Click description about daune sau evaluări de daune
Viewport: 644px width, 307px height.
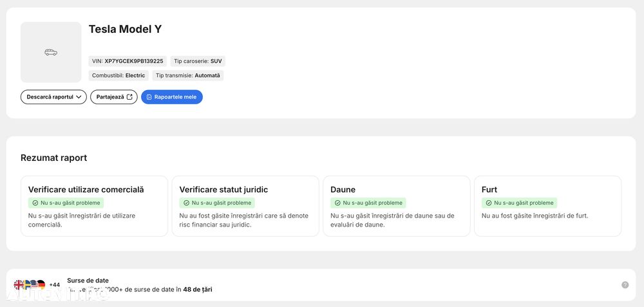coord(393,220)
